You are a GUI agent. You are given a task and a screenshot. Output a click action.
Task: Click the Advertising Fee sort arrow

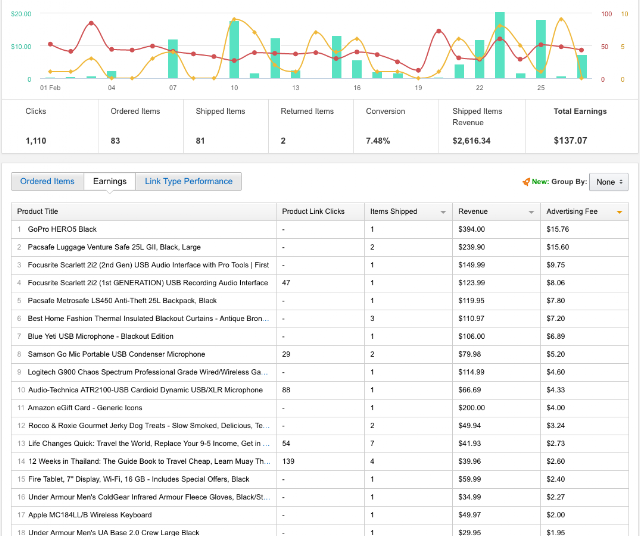point(620,212)
